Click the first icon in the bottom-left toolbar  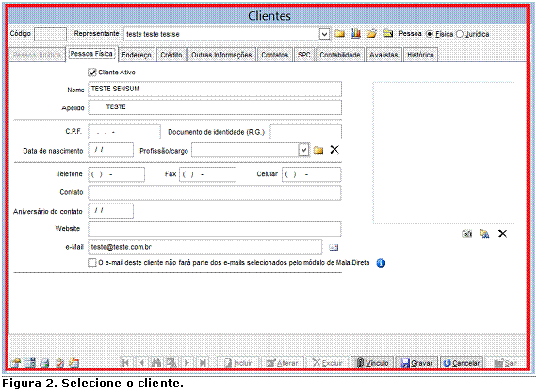(15, 363)
